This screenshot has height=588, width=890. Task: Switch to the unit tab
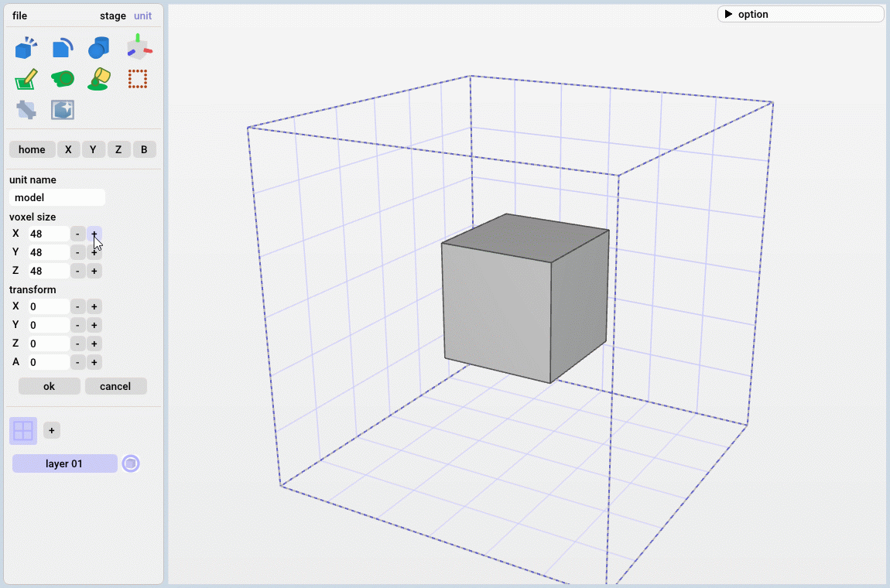(142, 16)
